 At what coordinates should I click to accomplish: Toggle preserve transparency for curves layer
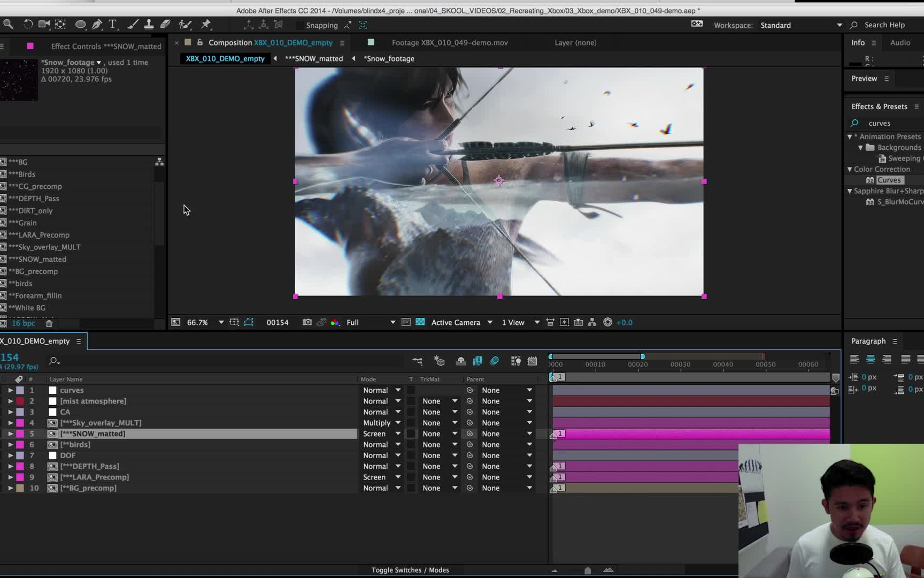coord(411,390)
